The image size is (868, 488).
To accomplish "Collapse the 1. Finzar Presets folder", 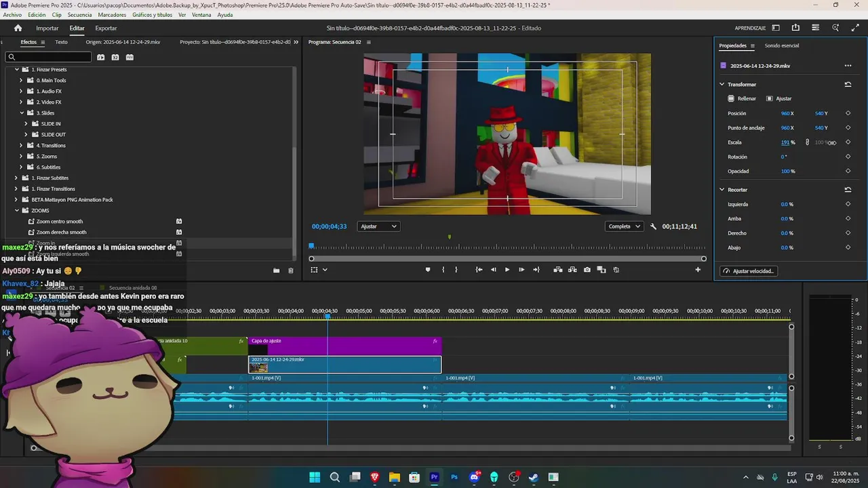I will [x=16, y=69].
